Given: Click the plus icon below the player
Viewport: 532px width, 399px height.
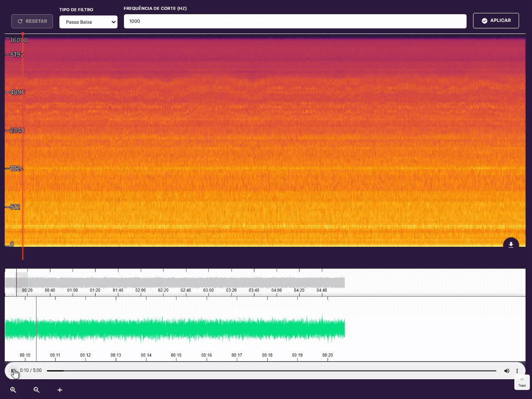Looking at the screenshot, I should click(x=60, y=390).
